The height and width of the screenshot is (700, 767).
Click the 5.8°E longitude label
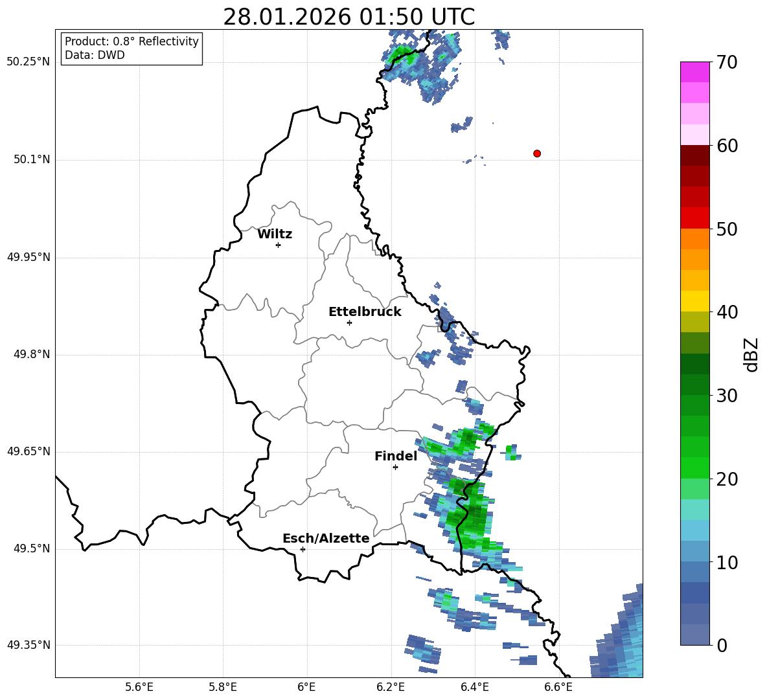tap(223, 687)
